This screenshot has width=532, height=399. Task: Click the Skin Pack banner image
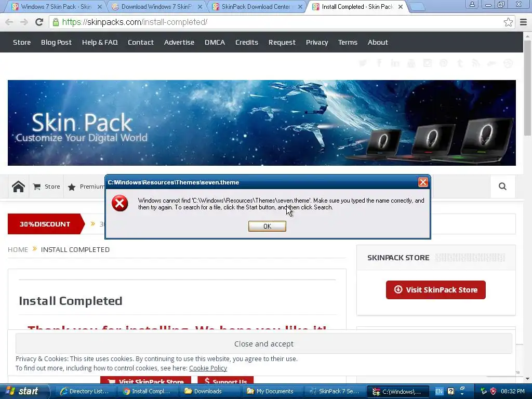tap(262, 123)
